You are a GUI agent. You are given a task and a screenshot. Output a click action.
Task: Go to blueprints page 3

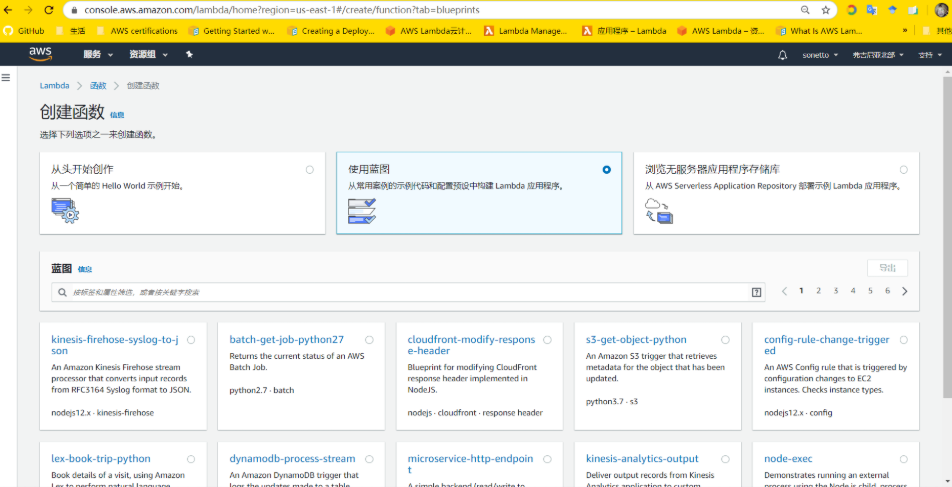point(835,291)
